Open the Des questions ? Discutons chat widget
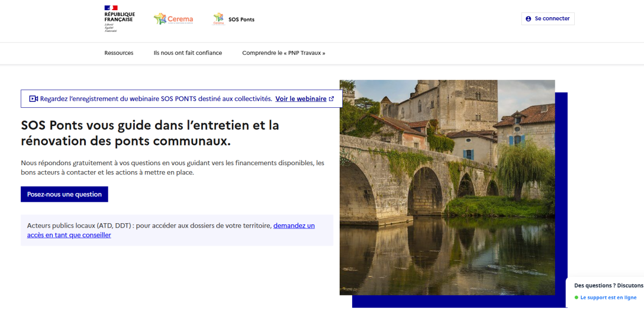This screenshot has width=644, height=316. click(x=608, y=285)
